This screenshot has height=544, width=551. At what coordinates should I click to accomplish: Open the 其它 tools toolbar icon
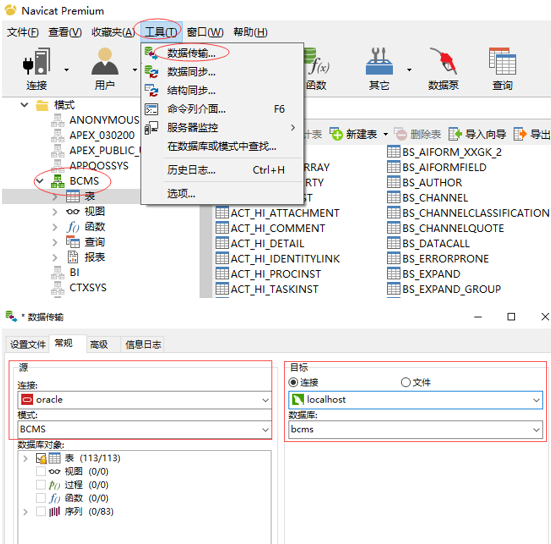tap(379, 61)
